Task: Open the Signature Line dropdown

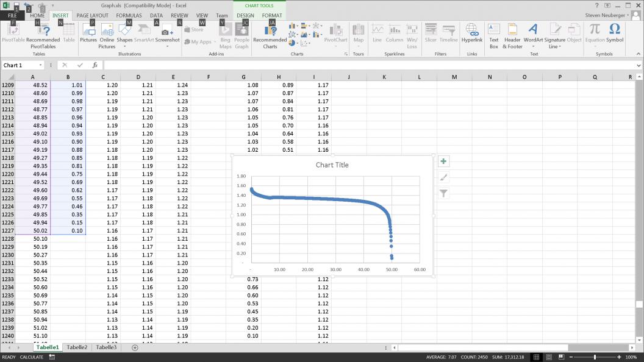Action: pos(560,47)
